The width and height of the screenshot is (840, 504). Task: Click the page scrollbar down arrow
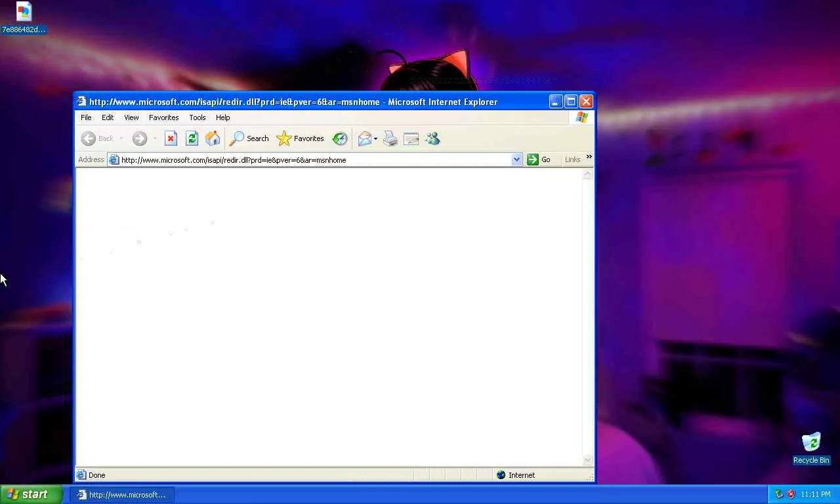pos(588,460)
